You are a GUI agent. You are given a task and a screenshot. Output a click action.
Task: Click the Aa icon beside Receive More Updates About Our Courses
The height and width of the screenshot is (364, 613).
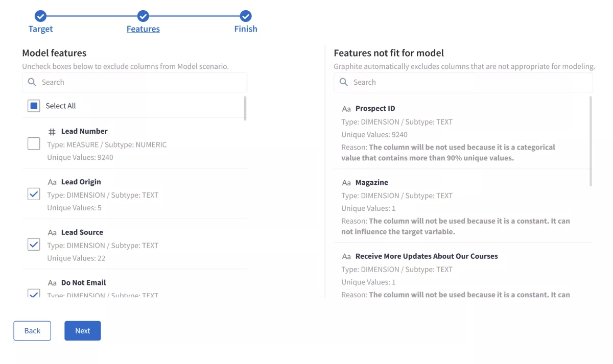pyautogui.click(x=346, y=256)
